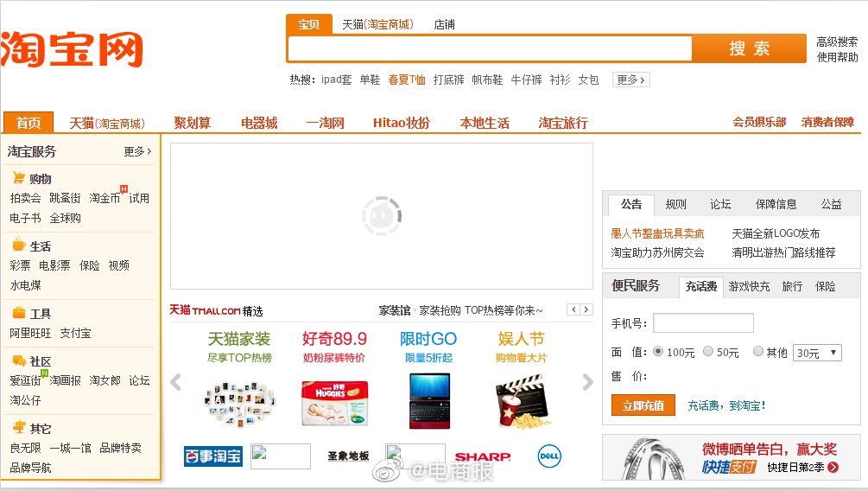Open the red laptop product image
Screen dimensions: 868x491
tap(429, 401)
